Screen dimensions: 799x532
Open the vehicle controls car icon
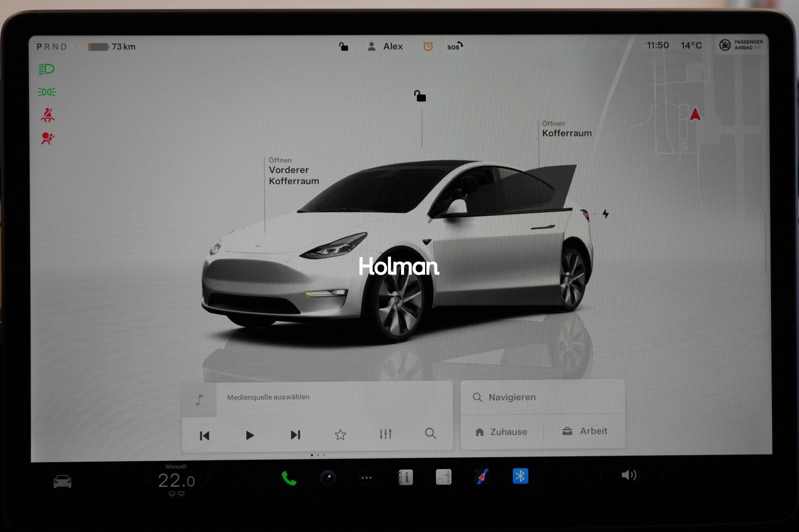[62, 482]
